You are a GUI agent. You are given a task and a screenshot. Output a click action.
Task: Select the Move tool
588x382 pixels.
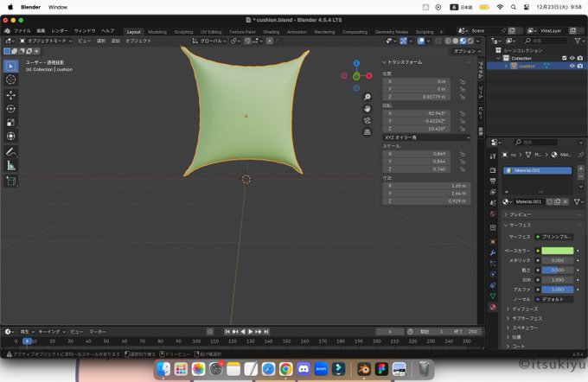pos(11,95)
